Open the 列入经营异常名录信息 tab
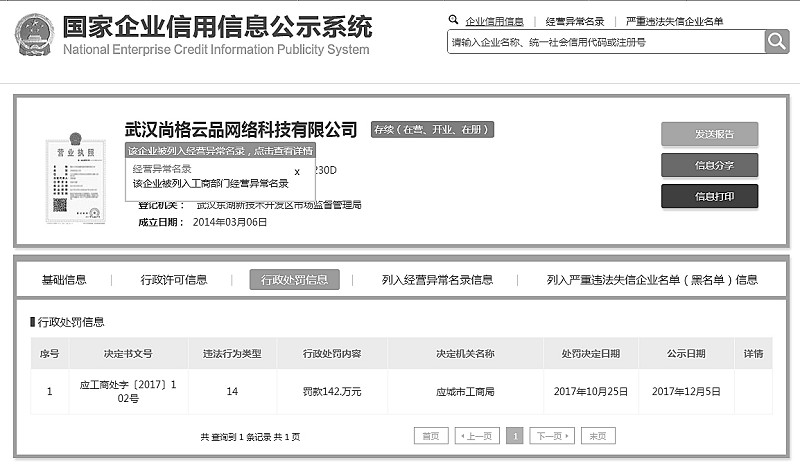This screenshot has width=800, height=465. tap(437, 280)
